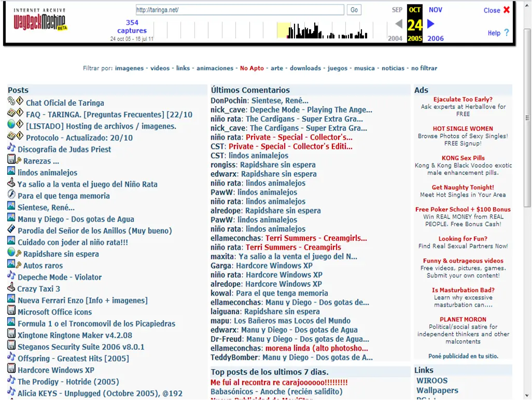Click joystick icon beside Crazy Taxi 3
This screenshot has width=532, height=400.
pyautogui.click(x=11, y=287)
